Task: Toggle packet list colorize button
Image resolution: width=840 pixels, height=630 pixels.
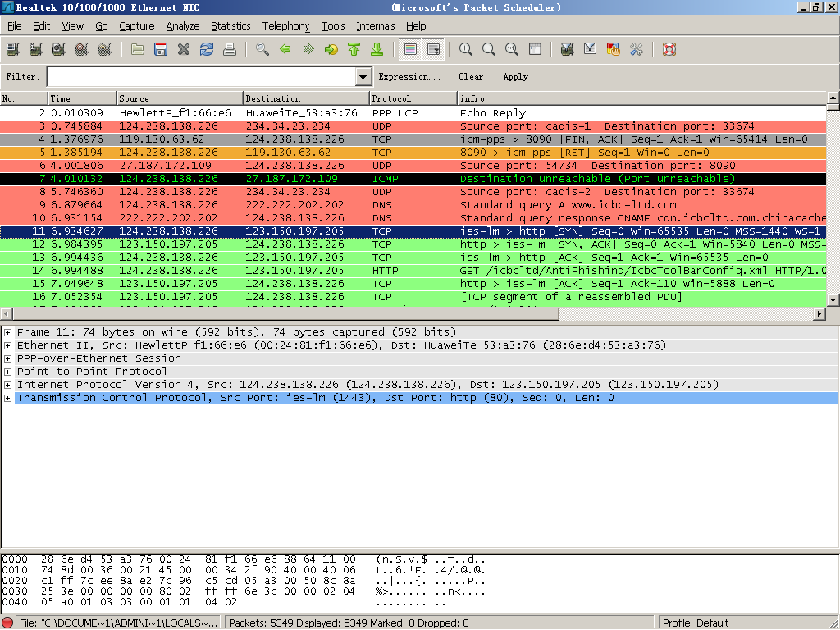Action: coord(410,49)
